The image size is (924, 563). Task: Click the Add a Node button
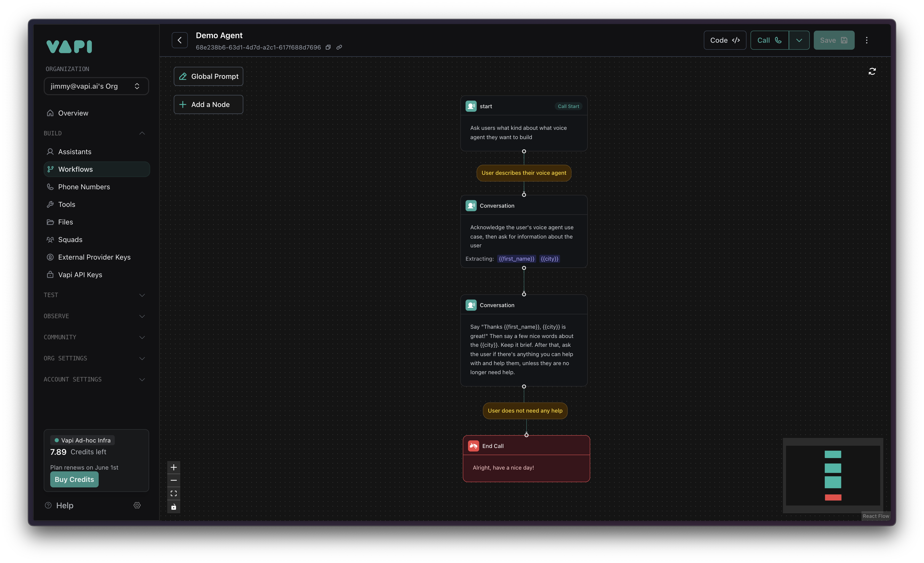pos(208,104)
